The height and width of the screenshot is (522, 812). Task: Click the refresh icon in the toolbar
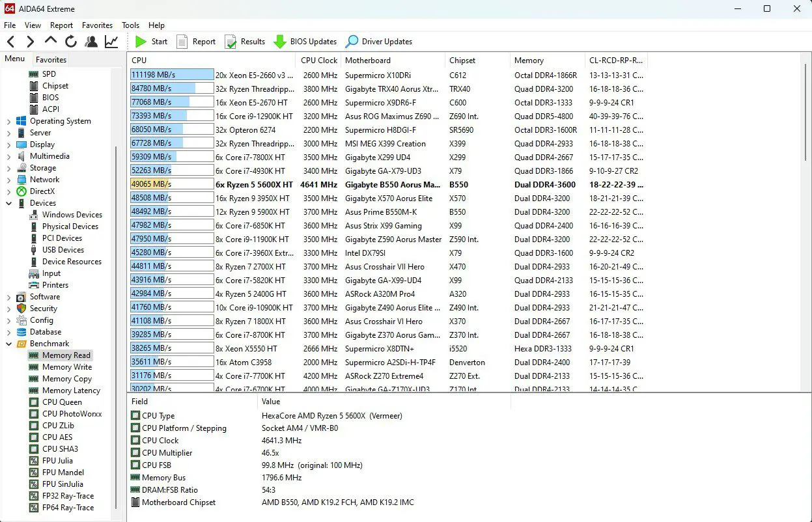(x=71, y=42)
